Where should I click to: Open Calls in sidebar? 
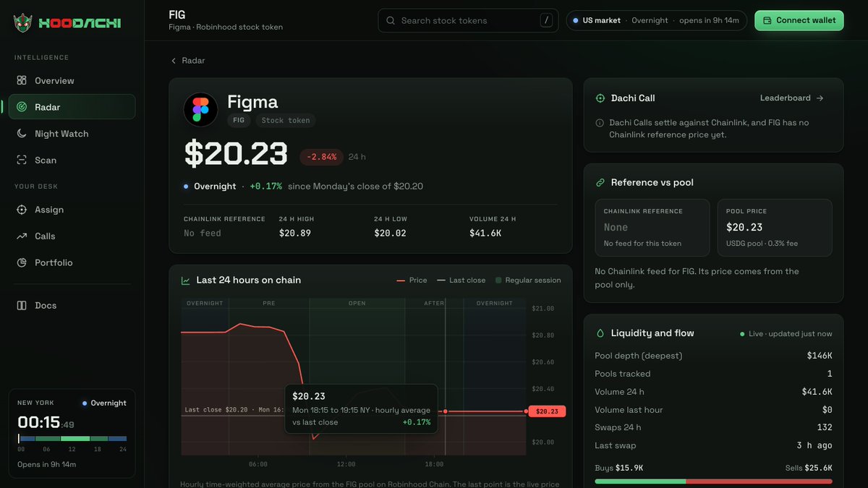(x=72, y=236)
